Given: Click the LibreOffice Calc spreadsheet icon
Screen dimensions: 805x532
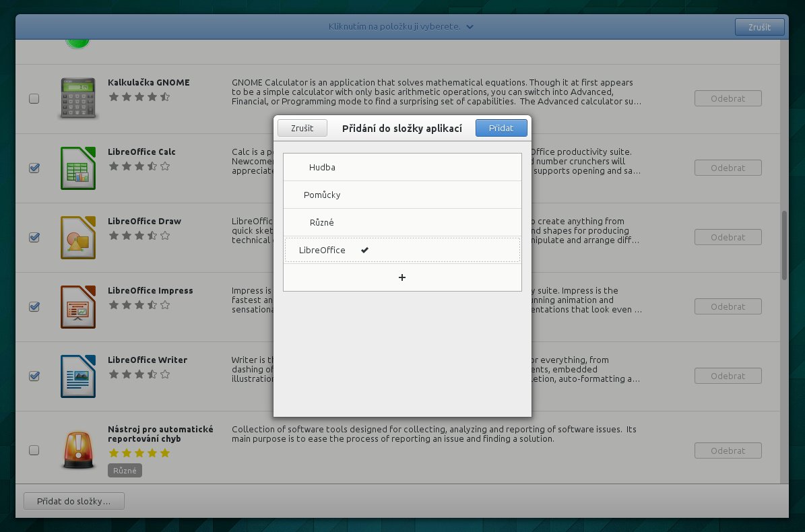Looking at the screenshot, I should click(x=78, y=168).
